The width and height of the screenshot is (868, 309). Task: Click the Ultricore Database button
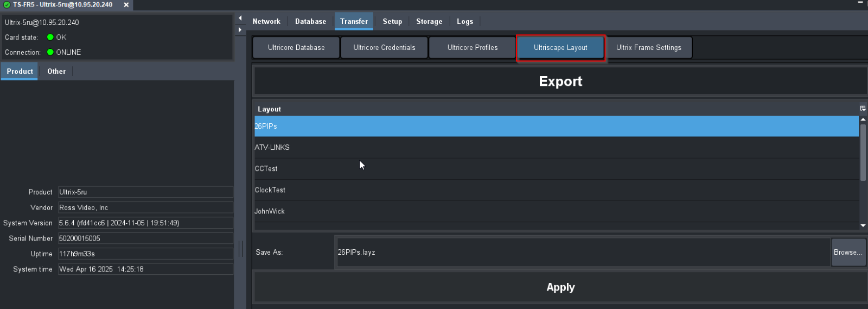point(296,47)
